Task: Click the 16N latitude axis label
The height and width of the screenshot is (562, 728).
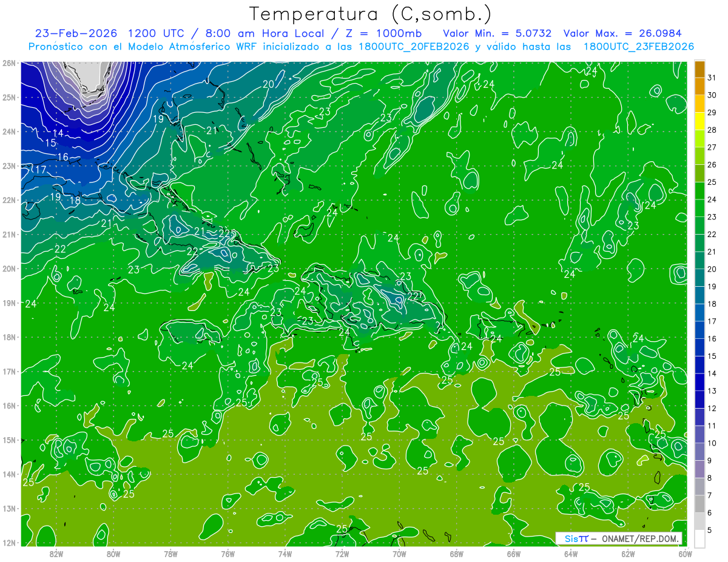Action: pos(8,406)
